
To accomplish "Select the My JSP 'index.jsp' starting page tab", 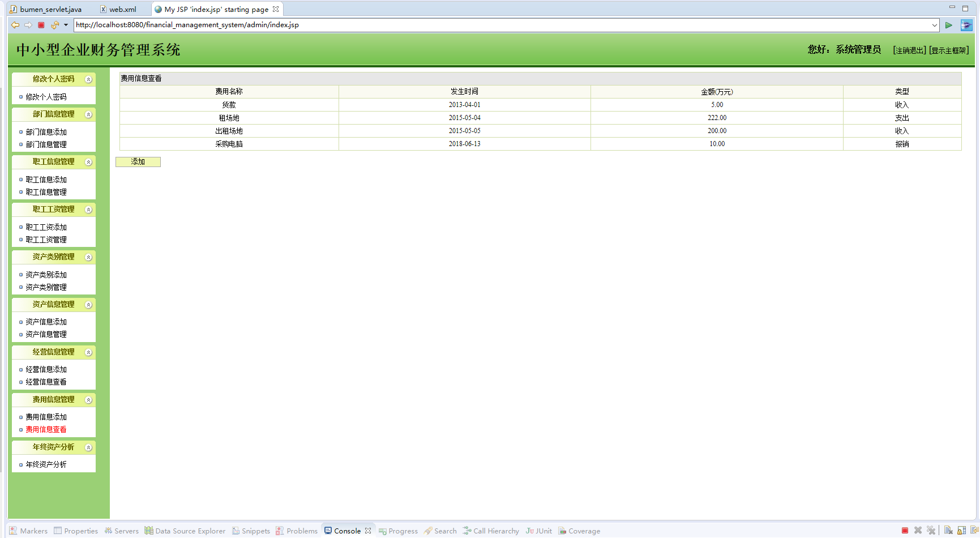I will pos(217,9).
